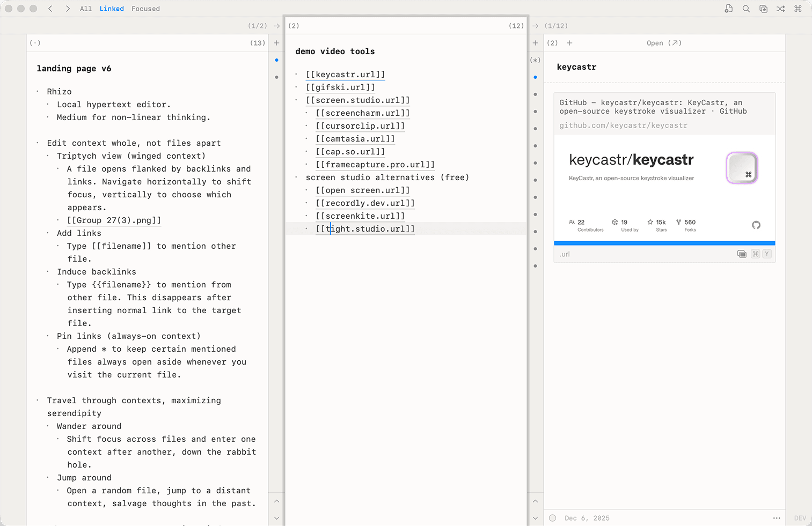Click the Open (↗) button
Screen dimensions: 812x526
click(664, 43)
